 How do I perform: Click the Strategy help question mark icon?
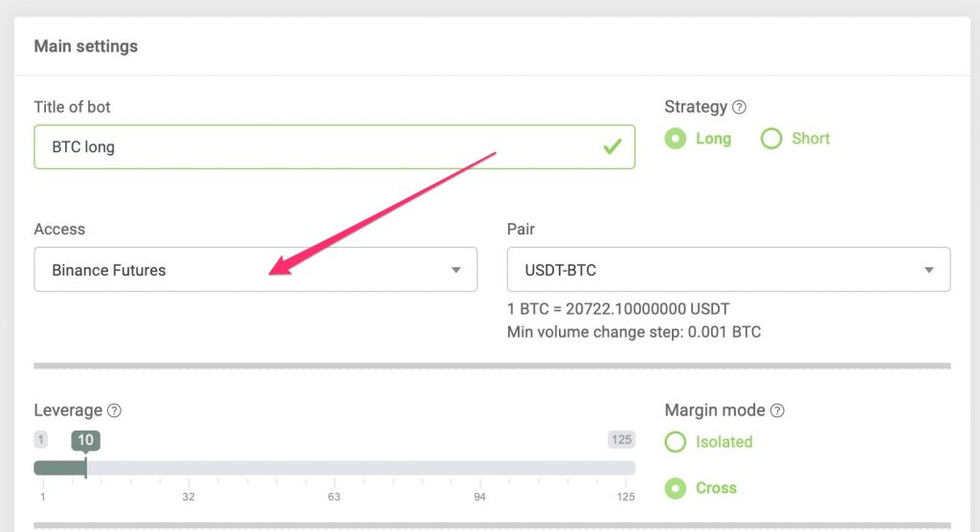tap(739, 107)
